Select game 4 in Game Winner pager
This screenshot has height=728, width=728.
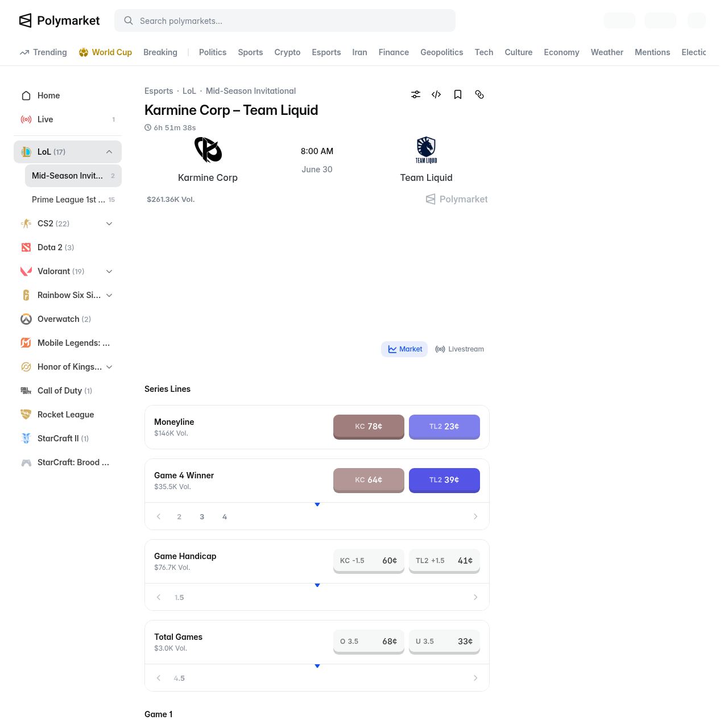point(225,516)
